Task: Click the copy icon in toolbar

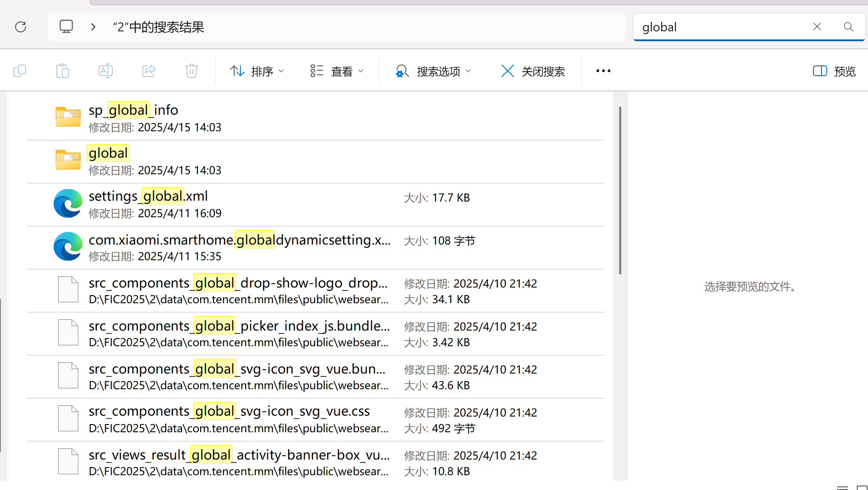Action: [20, 71]
